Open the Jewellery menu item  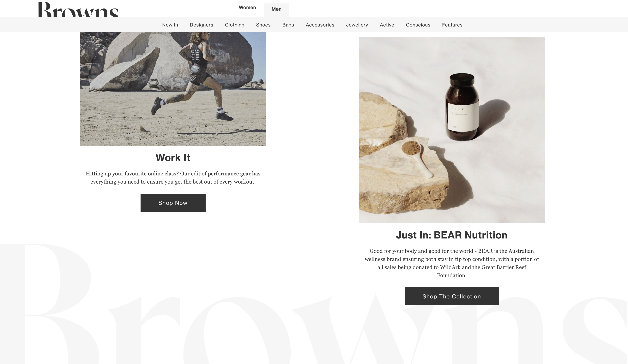tap(357, 25)
